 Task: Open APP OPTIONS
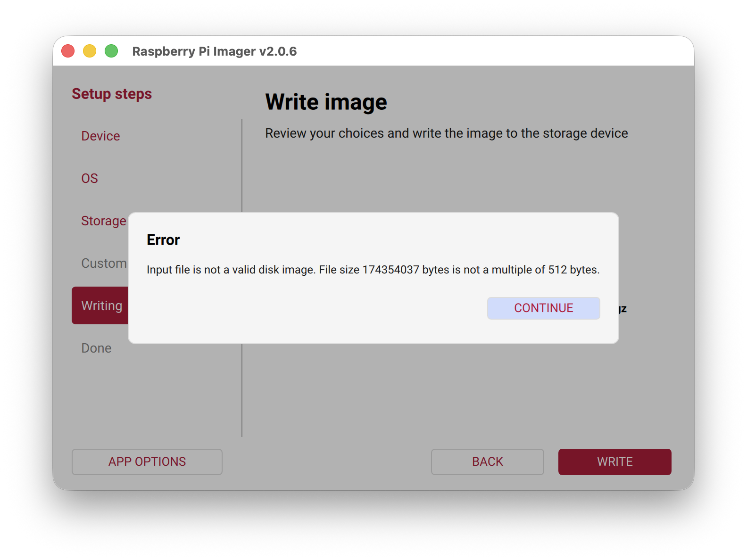(147, 461)
